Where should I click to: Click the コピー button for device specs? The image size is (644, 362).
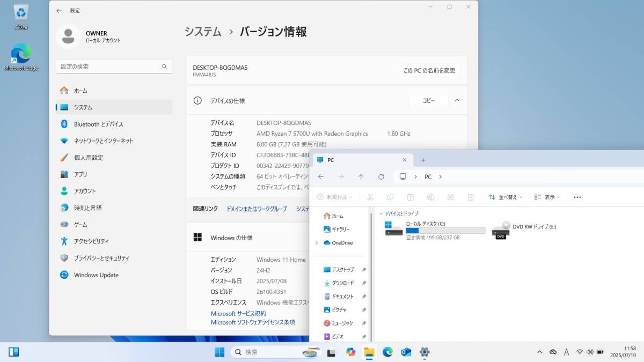point(428,100)
